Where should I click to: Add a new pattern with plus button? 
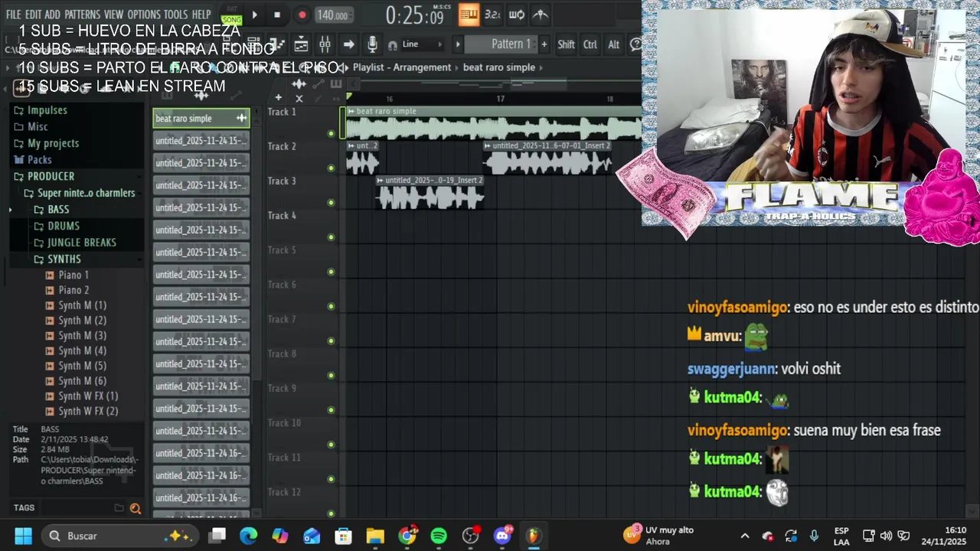tap(544, 44)
